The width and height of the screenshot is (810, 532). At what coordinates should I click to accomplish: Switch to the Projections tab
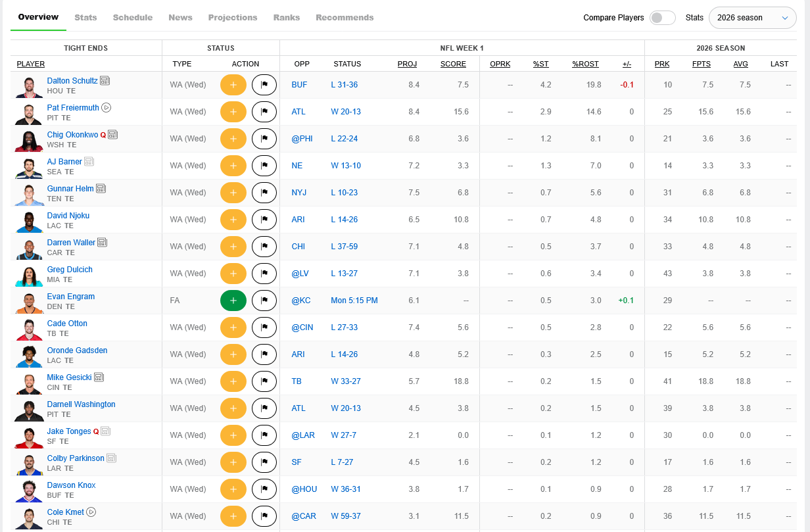point(233,18)
